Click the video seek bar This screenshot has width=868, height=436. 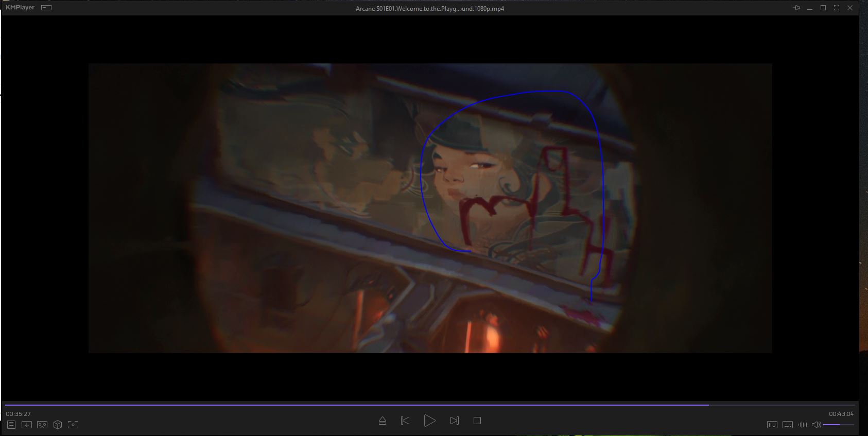(x=430, y=405)
